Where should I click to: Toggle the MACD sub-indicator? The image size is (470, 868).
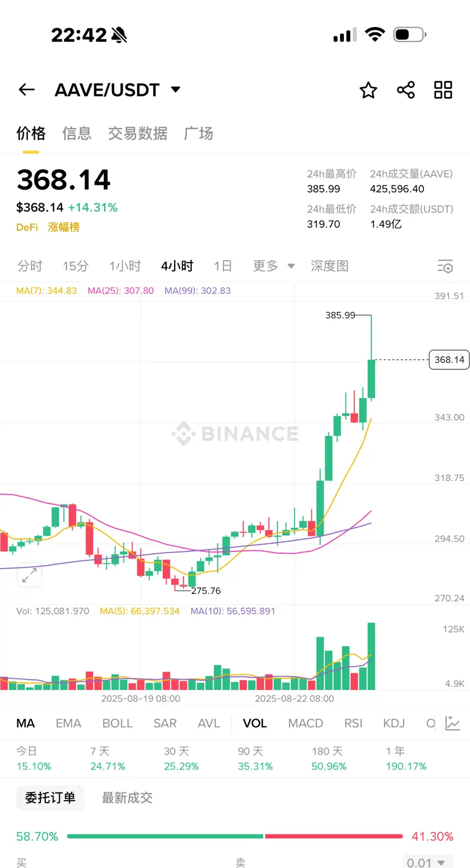tap(305, 723)
